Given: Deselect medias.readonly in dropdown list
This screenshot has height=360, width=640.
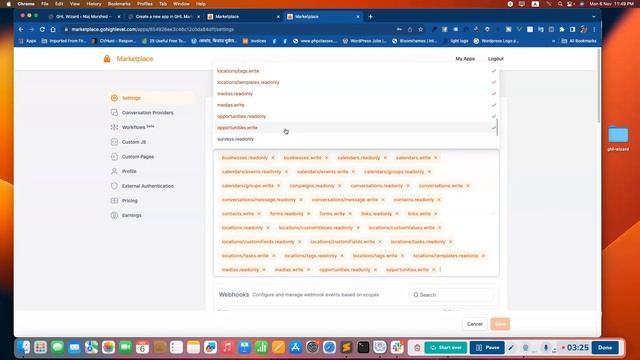Looking at the screenshot, I should (356, 94).
